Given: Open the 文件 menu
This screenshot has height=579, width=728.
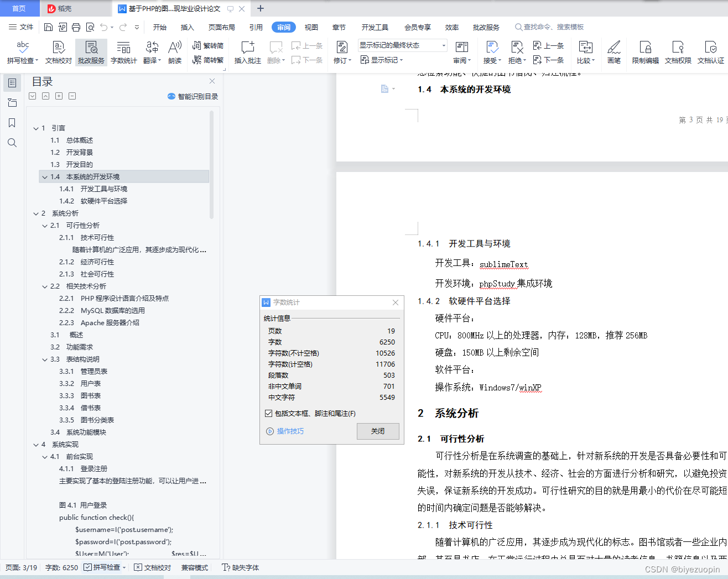Looking at the screenshot, I should tap(21, 27).
